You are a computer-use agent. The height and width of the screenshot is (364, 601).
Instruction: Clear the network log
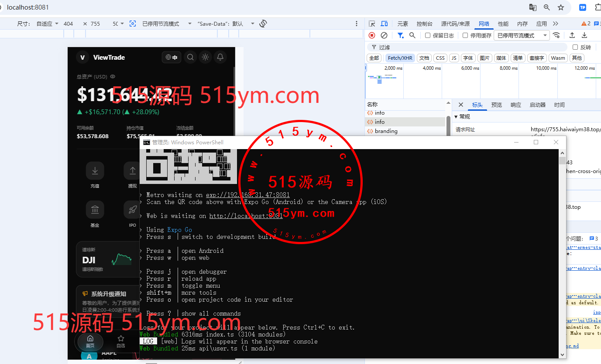tap(384, 35)
